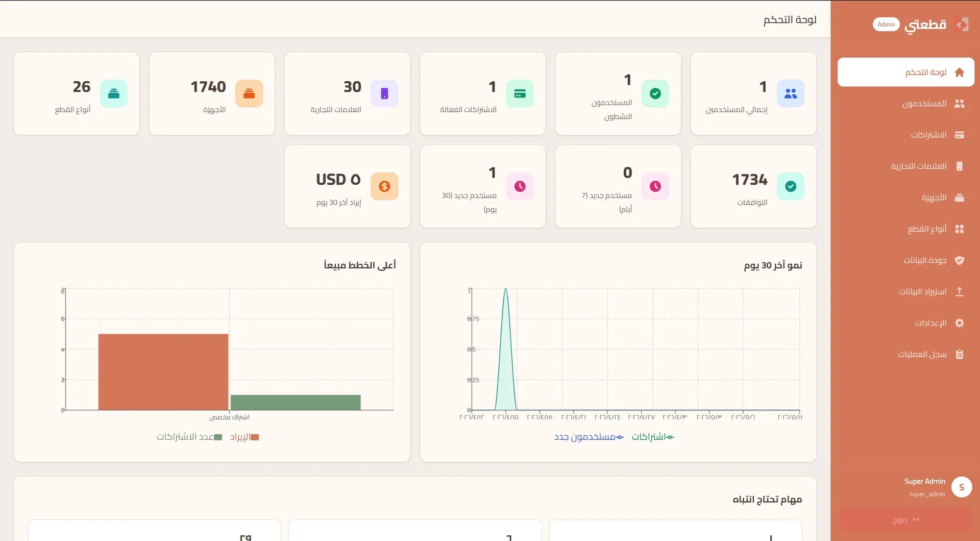This screenshot has width=980, height=541.
Task: Click the users icon beside المستخدمون in sidebar
Action: [x=960, y=104]
